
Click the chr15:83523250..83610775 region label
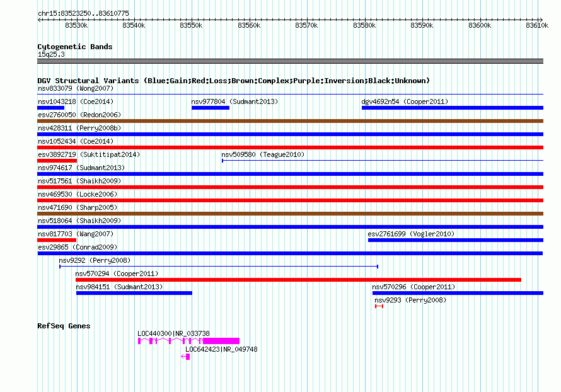pos(83,13)
